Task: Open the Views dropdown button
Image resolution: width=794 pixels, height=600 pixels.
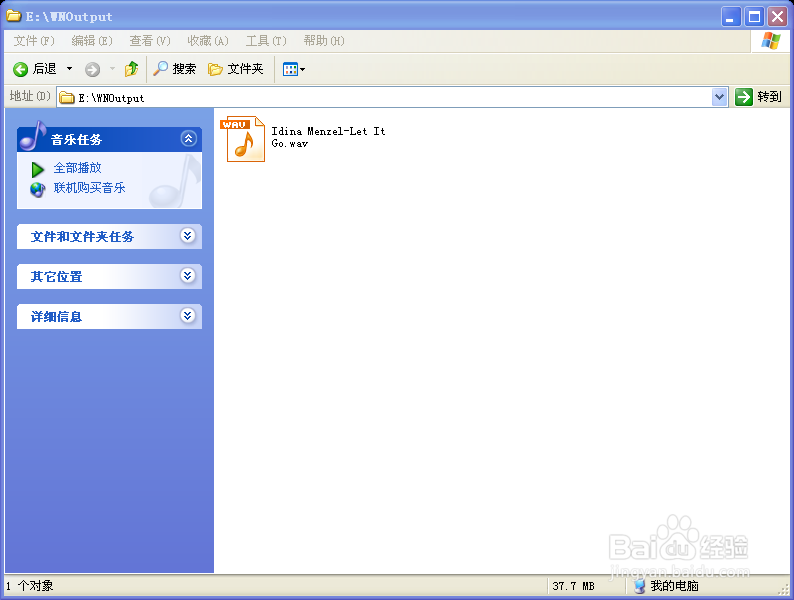Action: pyautogui.click(x=294, y=69)
